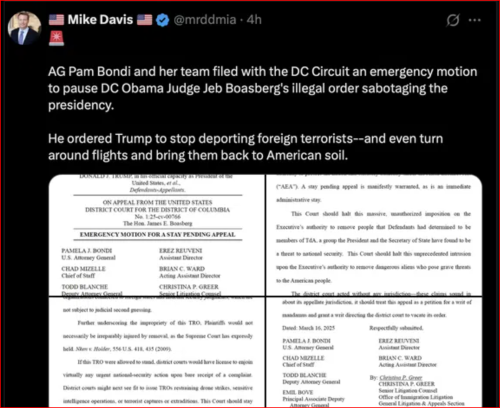The width and height of the screenshot is (500, 408).
Task: Click the blue verified checkmark badge
Action: [163, 20]
